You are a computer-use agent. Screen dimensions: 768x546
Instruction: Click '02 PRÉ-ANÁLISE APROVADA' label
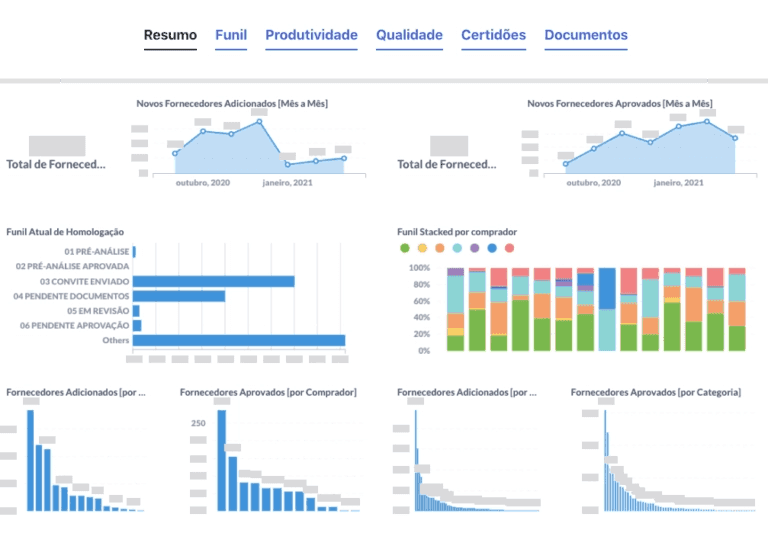72,266
